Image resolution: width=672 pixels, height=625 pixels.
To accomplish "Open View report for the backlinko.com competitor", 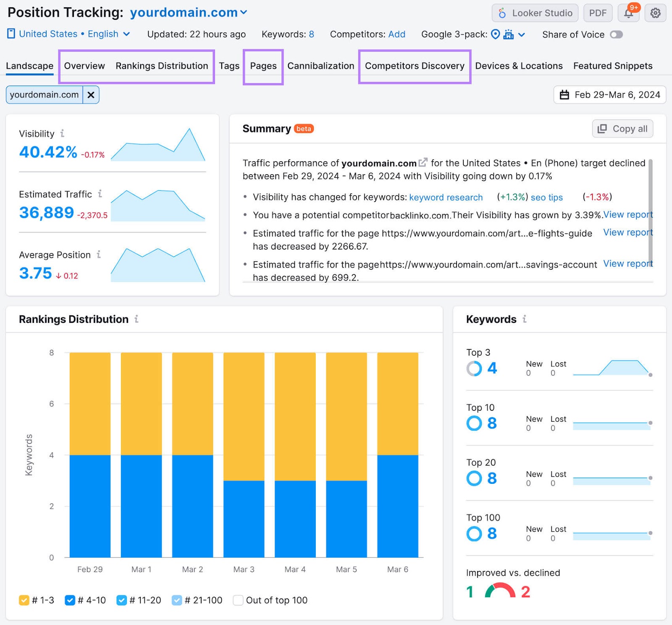I will pos(627,215).
